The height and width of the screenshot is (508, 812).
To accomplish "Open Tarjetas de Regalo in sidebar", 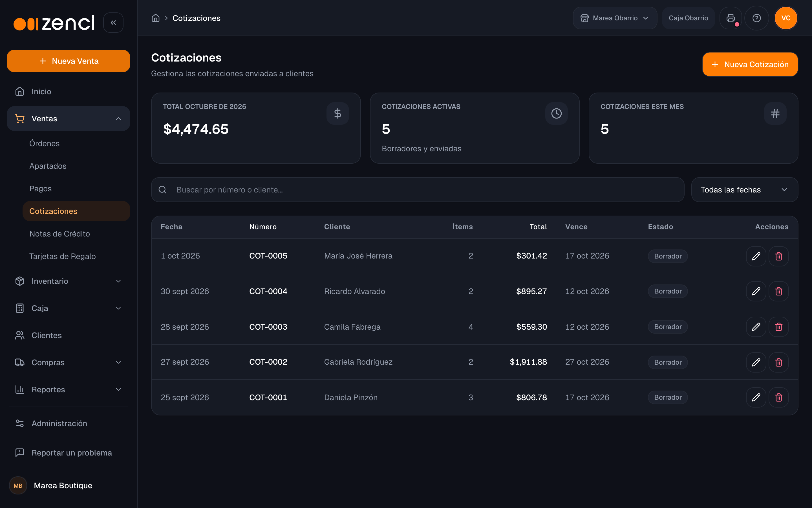I will click(x=76, y=256).
